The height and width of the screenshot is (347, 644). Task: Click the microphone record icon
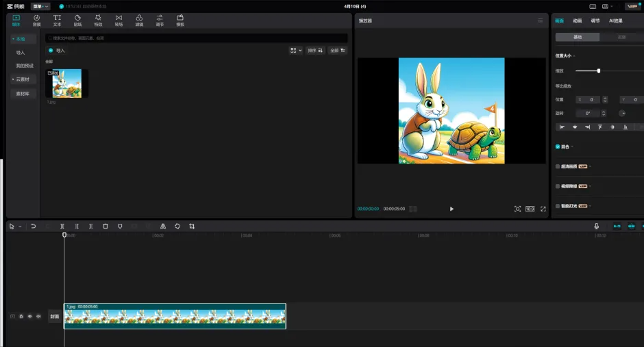pyautogui.click(x=597, y=226)
